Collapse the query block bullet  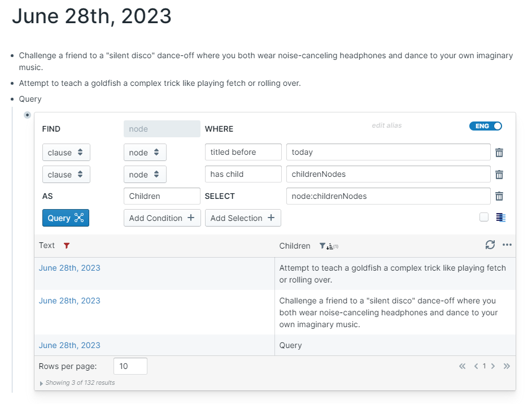27,115
